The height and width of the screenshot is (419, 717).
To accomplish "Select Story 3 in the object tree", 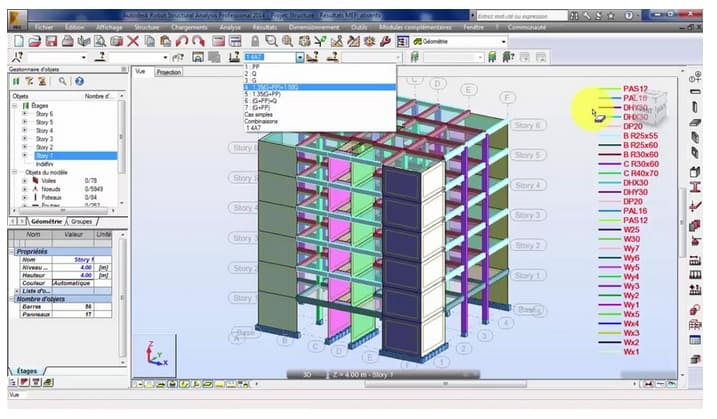I will tap(44, 139).
